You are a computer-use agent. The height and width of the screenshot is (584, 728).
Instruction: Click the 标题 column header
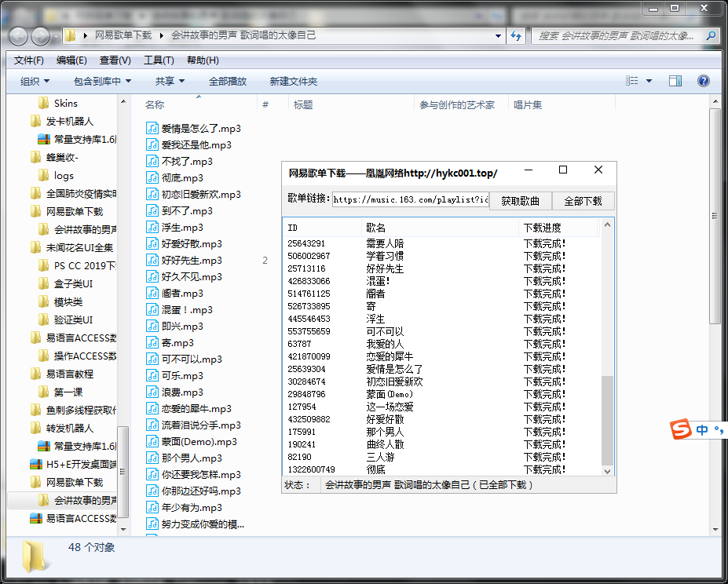[303, 105]
